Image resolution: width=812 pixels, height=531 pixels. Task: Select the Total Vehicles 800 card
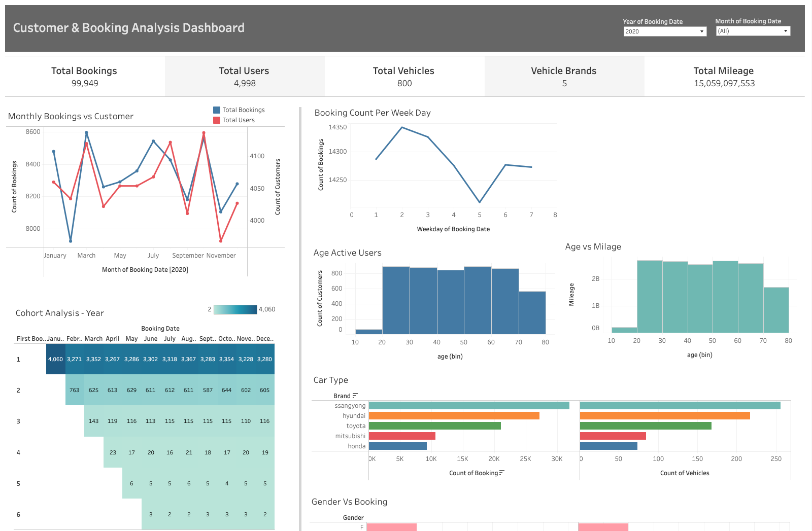click(404, 77)
